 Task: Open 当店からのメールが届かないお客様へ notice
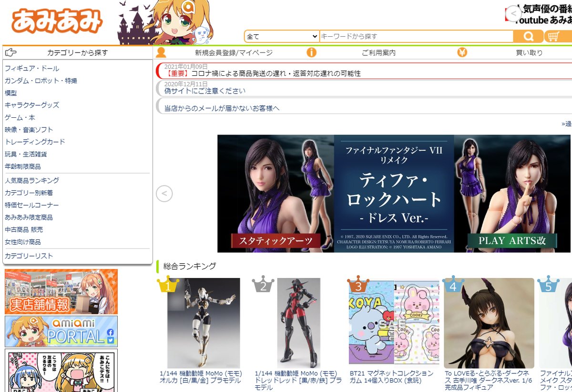click(222, 108)
